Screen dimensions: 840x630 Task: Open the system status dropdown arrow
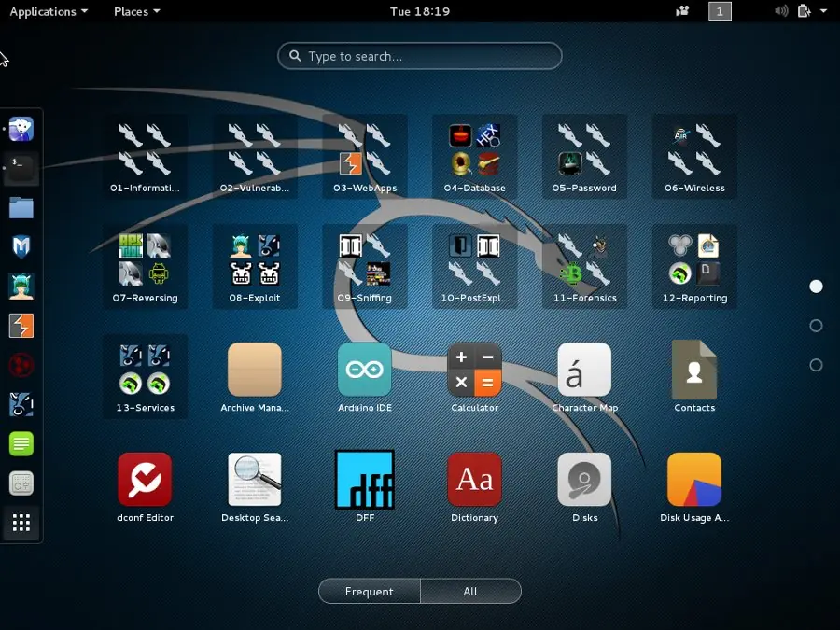point(823,11)
